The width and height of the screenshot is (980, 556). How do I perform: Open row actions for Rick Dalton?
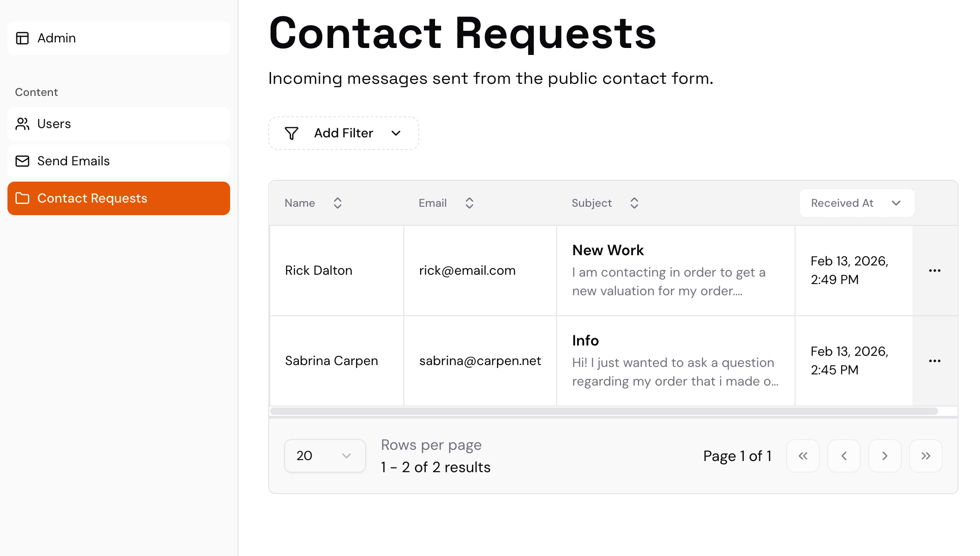pos(934,271)
